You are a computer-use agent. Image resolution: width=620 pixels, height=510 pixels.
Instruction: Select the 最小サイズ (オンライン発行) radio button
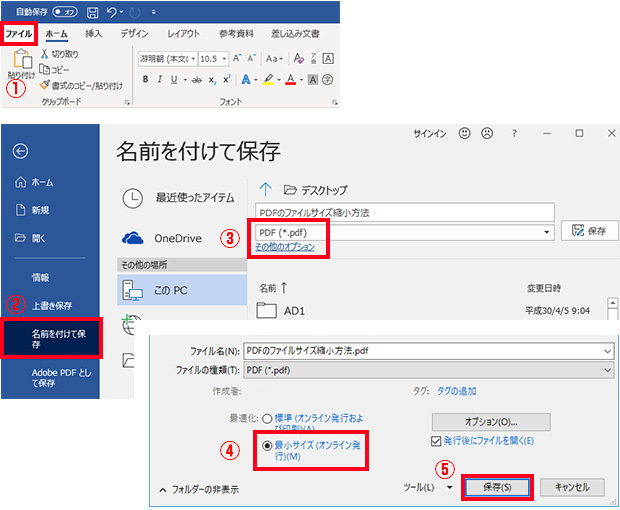(267, 446)
